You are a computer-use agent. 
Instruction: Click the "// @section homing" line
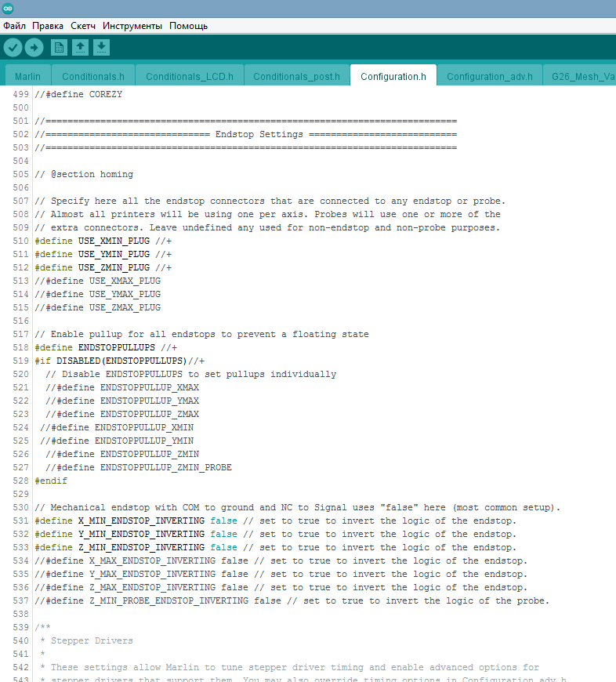(x=84, y=174)
